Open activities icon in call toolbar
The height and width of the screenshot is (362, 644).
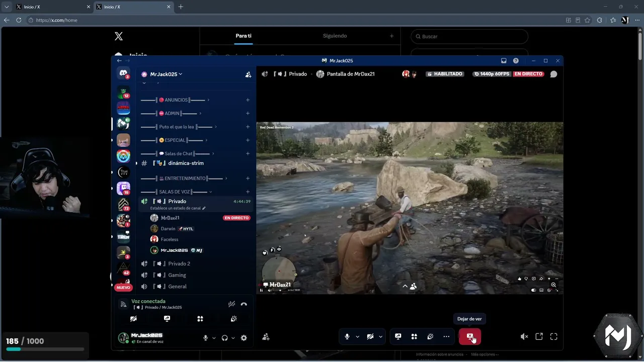point(414,337)
